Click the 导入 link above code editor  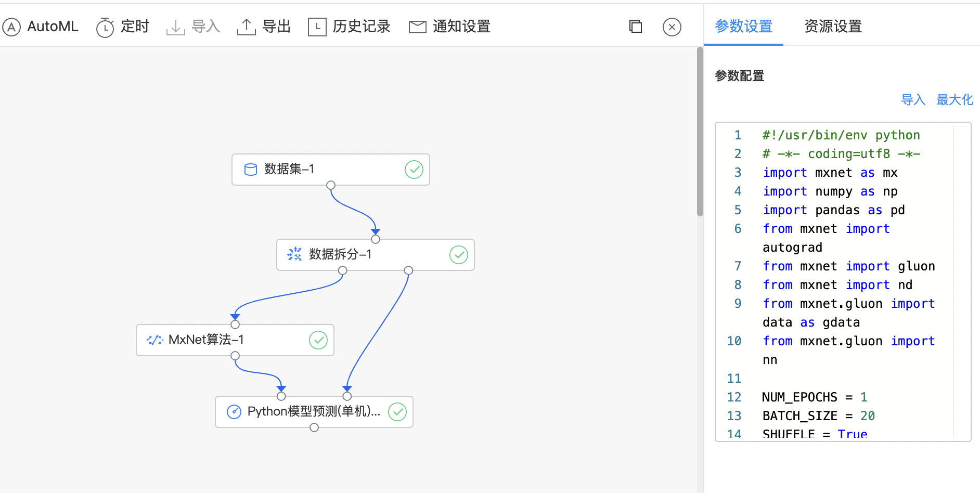pos(913,100)
